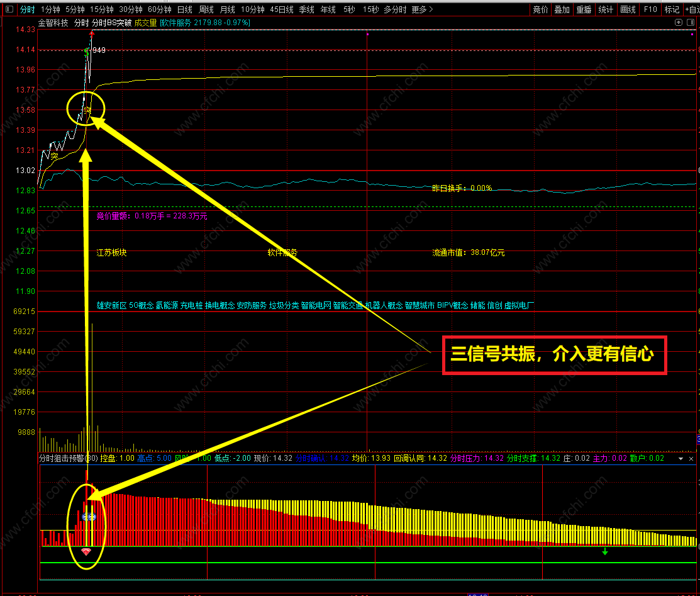Screen dimensions: 700x596
Task: Select the 5分钟 period tab
Action: coord(75,9)
